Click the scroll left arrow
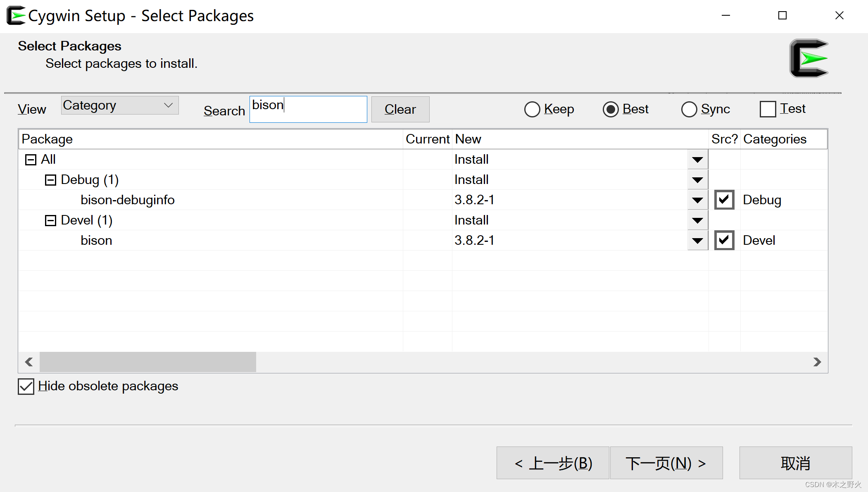 pos(29,362)
